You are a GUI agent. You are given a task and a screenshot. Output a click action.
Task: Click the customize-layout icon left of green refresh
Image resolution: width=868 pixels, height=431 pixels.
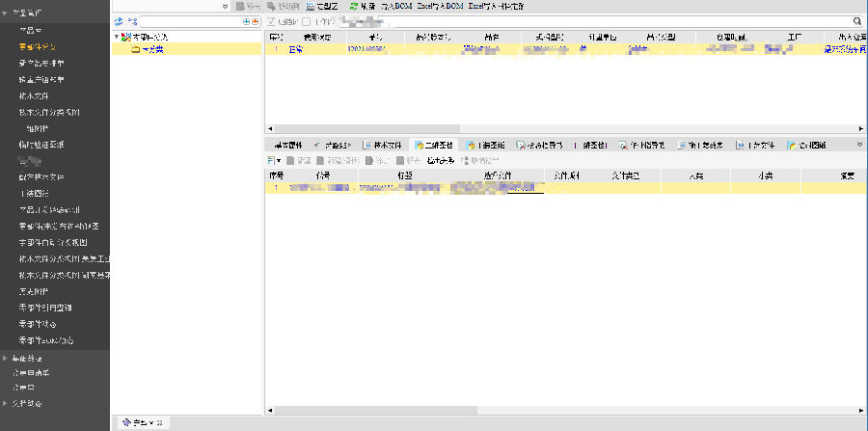tap(310, 7)
